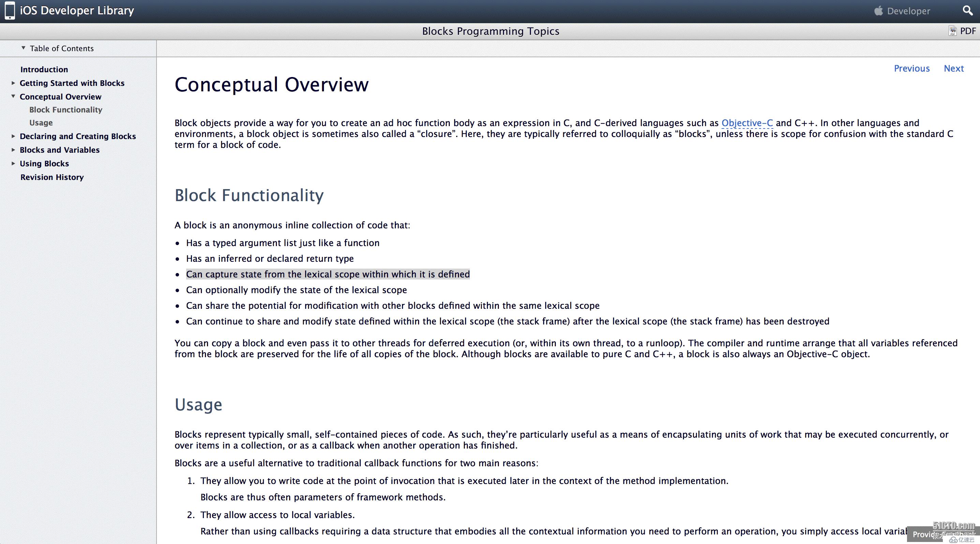This screenshot has width=980, height=544.
Task: Click the Previous navigation button
Action: [912, 68]
